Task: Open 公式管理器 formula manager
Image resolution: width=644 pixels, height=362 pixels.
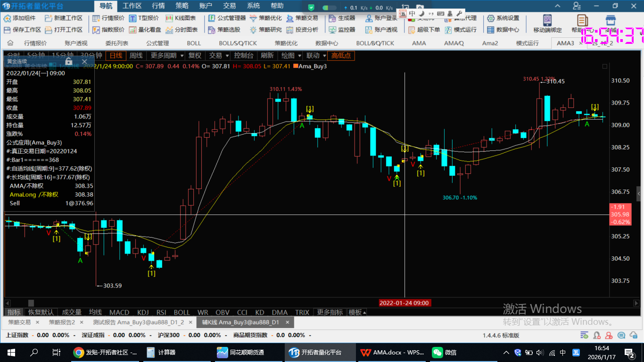Action: (226, 18)
